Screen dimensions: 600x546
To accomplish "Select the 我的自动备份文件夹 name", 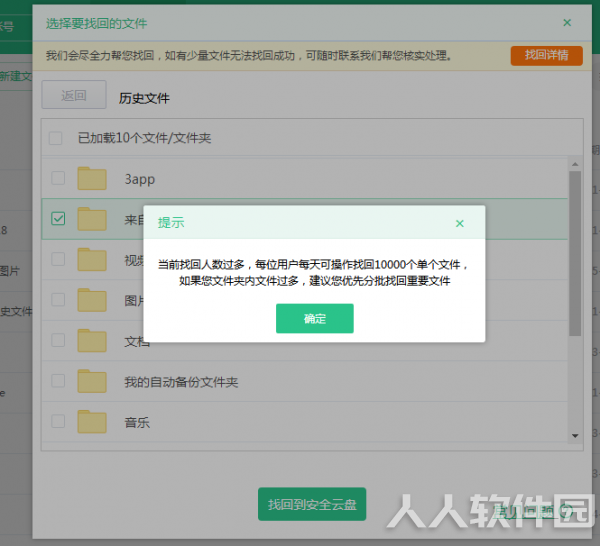I will [x=181, y=382].
